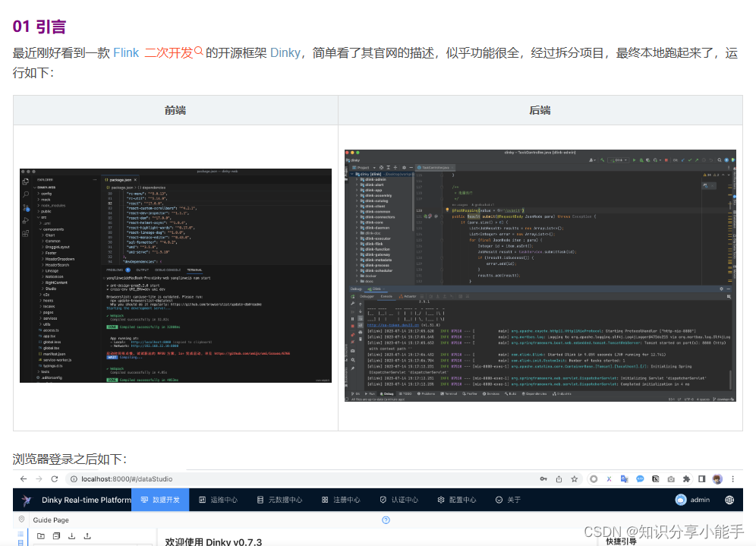Screen dimensions: 756x546
Task: Open the Flink link in the intro paragraph
Action: coord(126,52)
